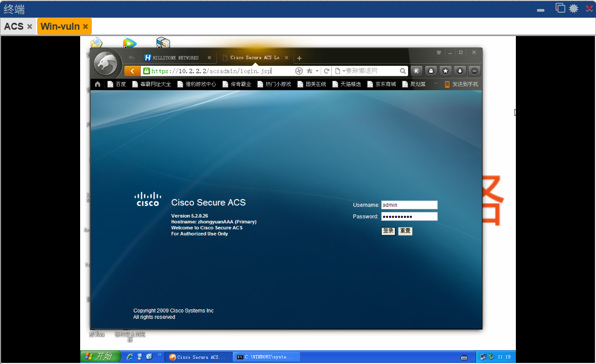Image resolution: width=596 pixels, height=364 pixels.
Task: Close the Win-vuln terminal tab
Action: (85, 27)
